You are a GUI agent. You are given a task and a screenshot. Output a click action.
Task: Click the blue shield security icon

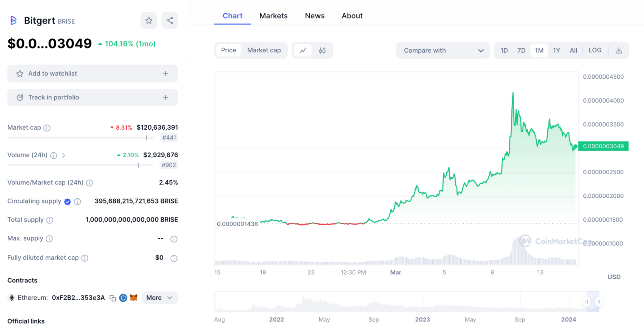(123, 298)
